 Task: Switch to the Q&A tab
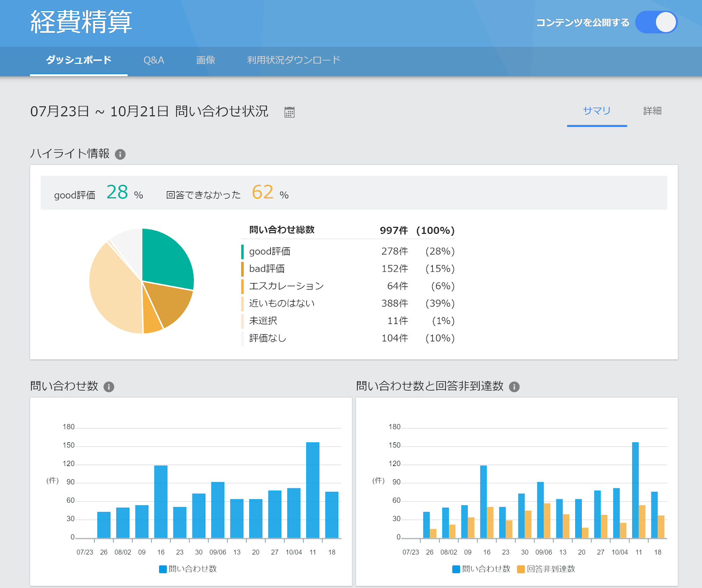(x=154, y=60)
